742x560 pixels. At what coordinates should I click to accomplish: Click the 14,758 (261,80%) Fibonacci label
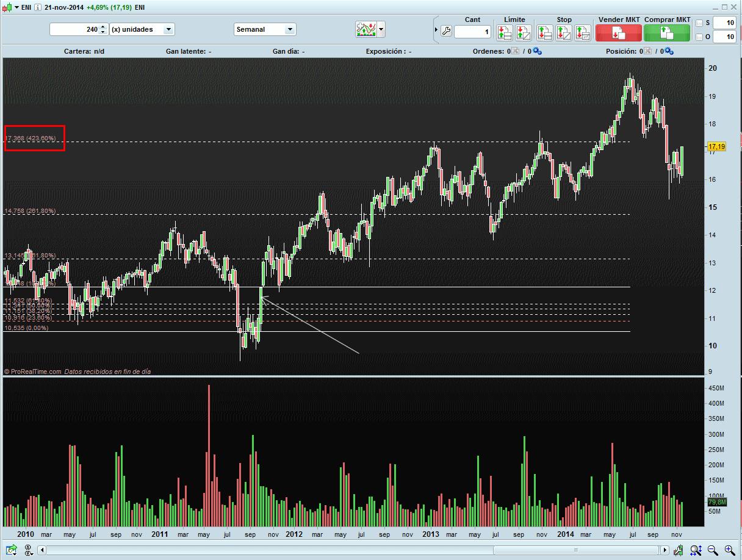[30, 211]
